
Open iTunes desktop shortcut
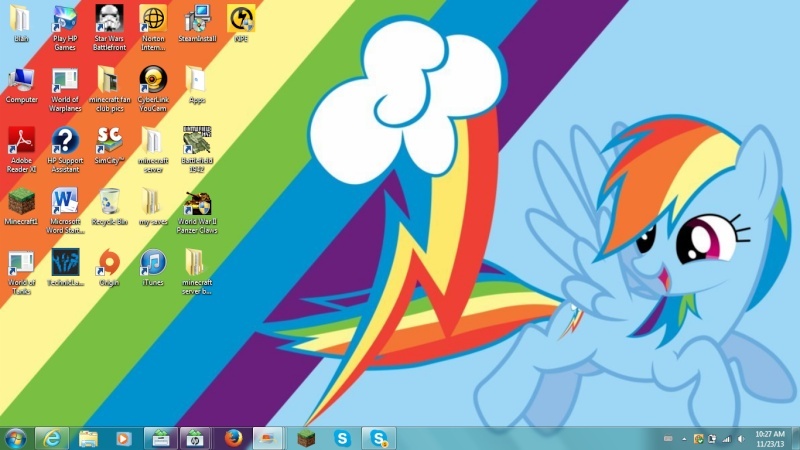pos(153,267)
